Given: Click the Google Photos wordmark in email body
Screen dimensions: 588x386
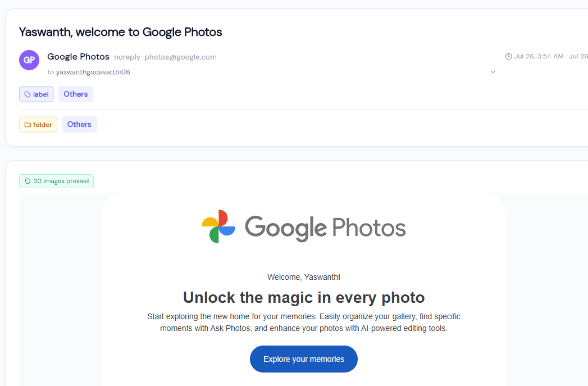Looking at the screenshot, I should pyautogui.click(x=325, y=228).
